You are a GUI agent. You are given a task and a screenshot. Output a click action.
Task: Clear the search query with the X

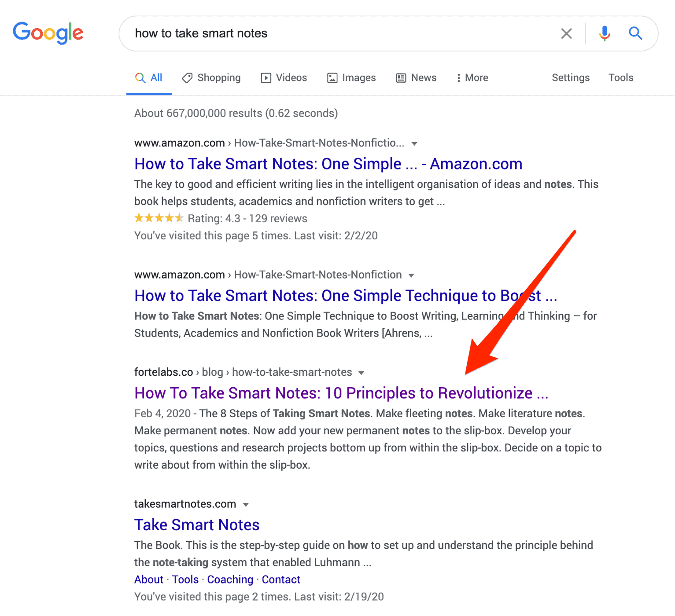tap(566, 33)
